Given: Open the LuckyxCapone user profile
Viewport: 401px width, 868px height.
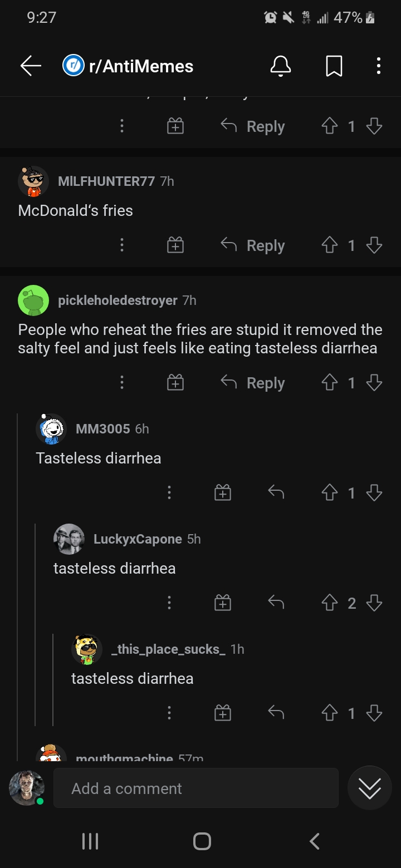Looking at the screenshot, I should 137,539.
